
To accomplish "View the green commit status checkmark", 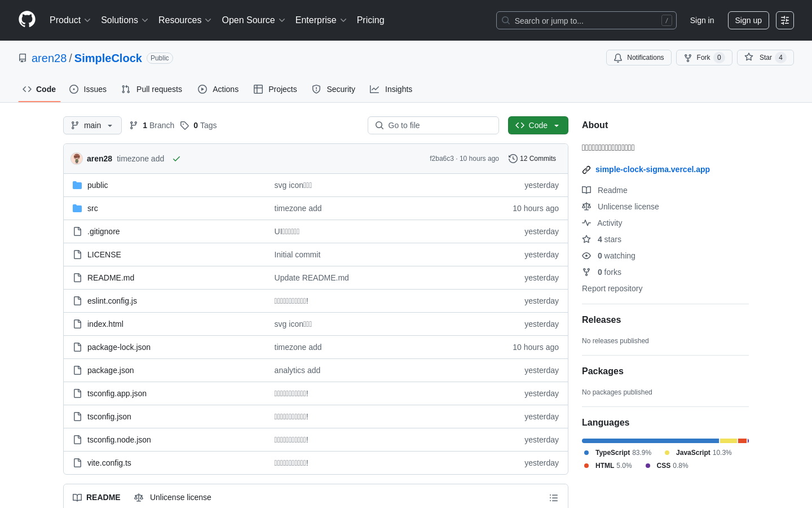I will [x=176, y=159].
